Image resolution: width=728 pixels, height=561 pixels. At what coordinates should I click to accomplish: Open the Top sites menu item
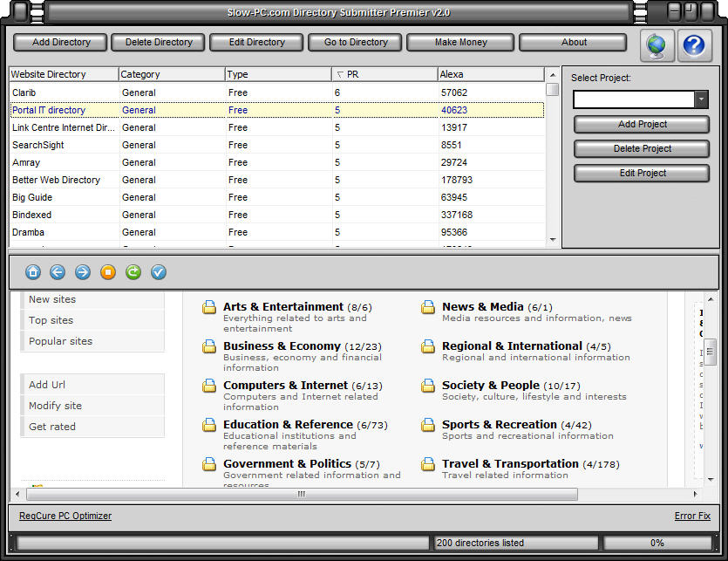click(x=92, y=320)
